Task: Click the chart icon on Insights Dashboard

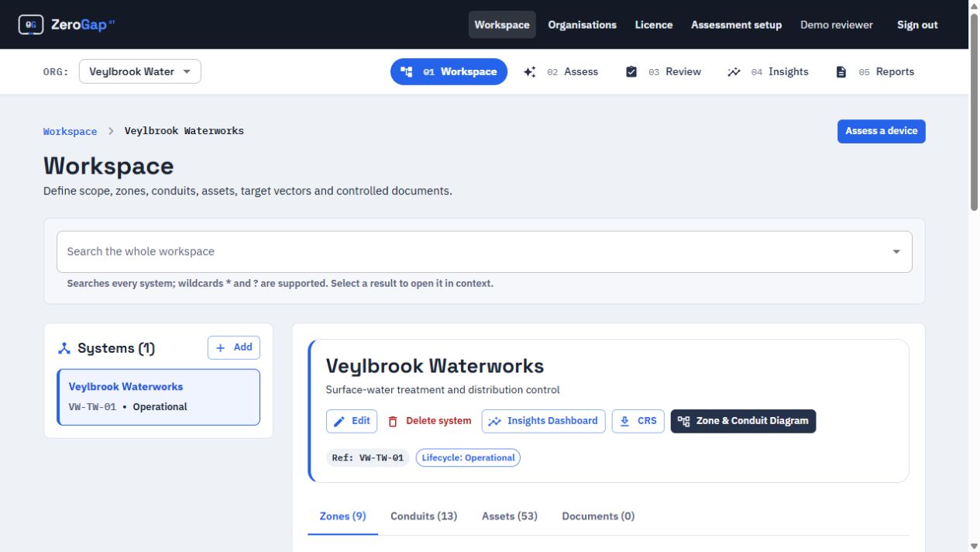Action: pyautogui.click(x=495, y=422)
